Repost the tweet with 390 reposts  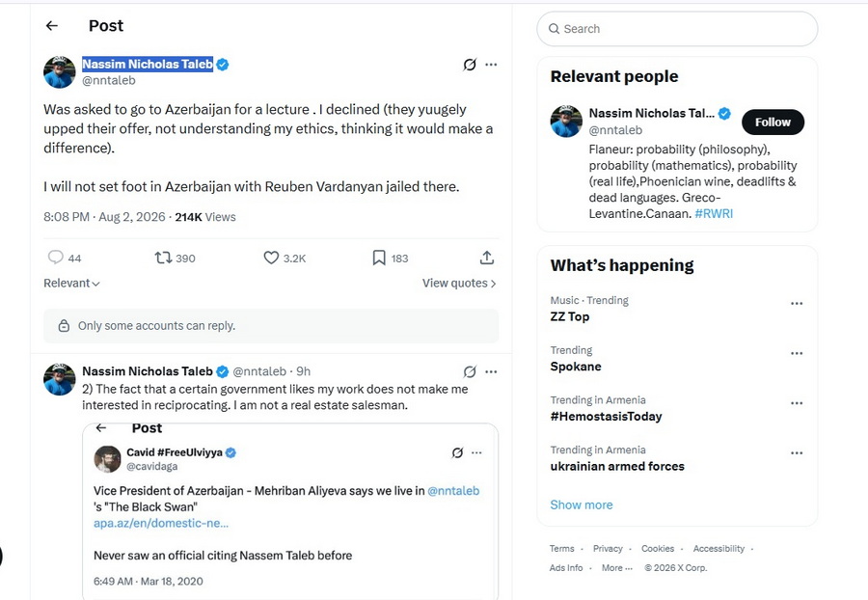click(163, 258)
